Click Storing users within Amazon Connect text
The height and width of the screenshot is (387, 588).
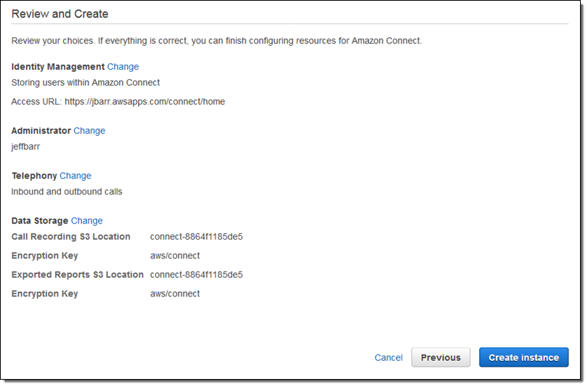pos(86,83)
